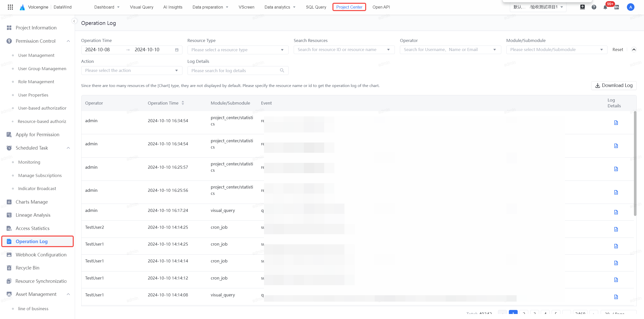Click the end date 2024-10-10 field
The height and width of the screenshot is (319, 644).
[x=147, y=50]
